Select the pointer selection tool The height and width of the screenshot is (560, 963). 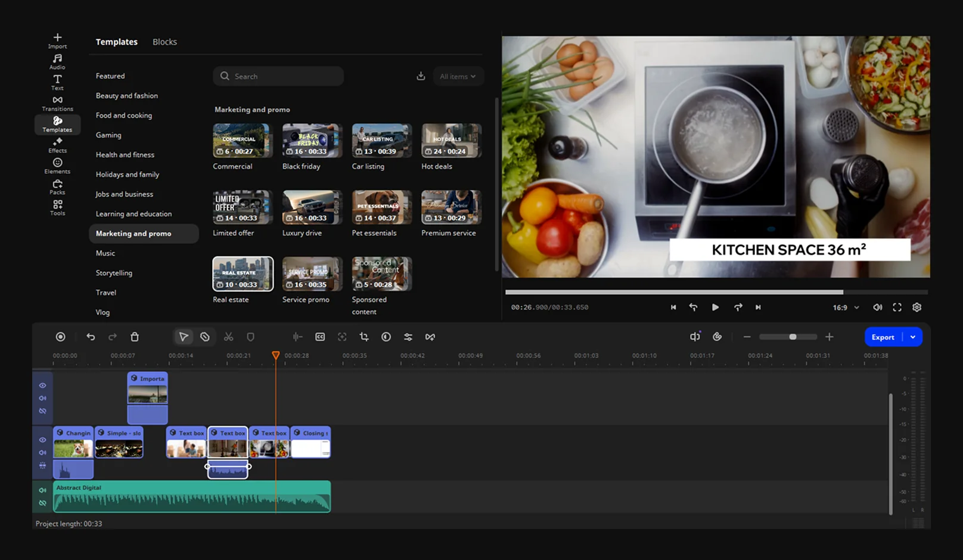click(x=184, y=337)
